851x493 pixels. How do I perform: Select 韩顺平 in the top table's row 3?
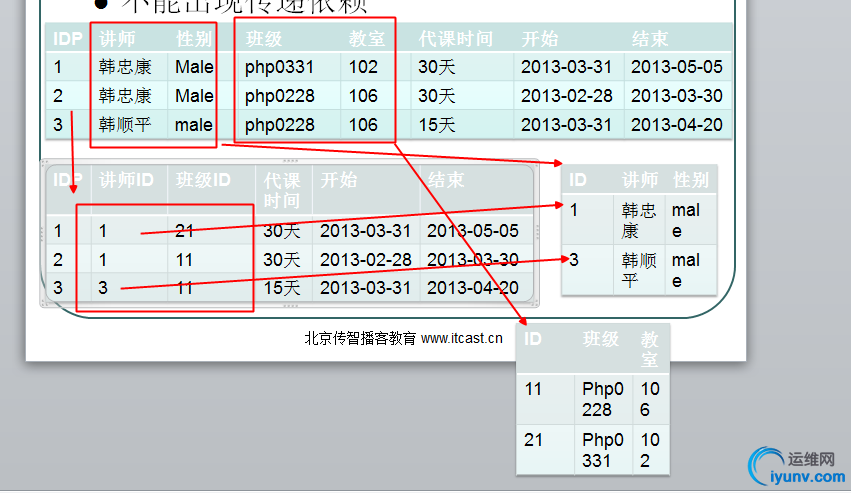point(125,125)
